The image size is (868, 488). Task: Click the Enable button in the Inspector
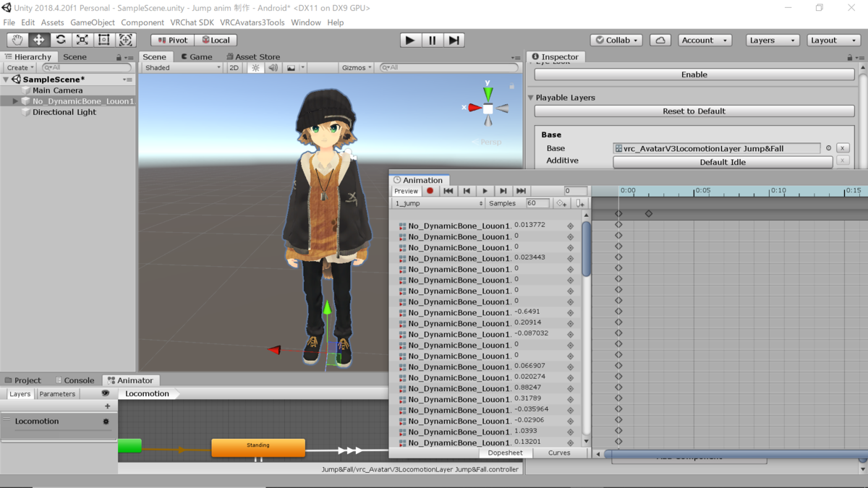tap(694, 74)
